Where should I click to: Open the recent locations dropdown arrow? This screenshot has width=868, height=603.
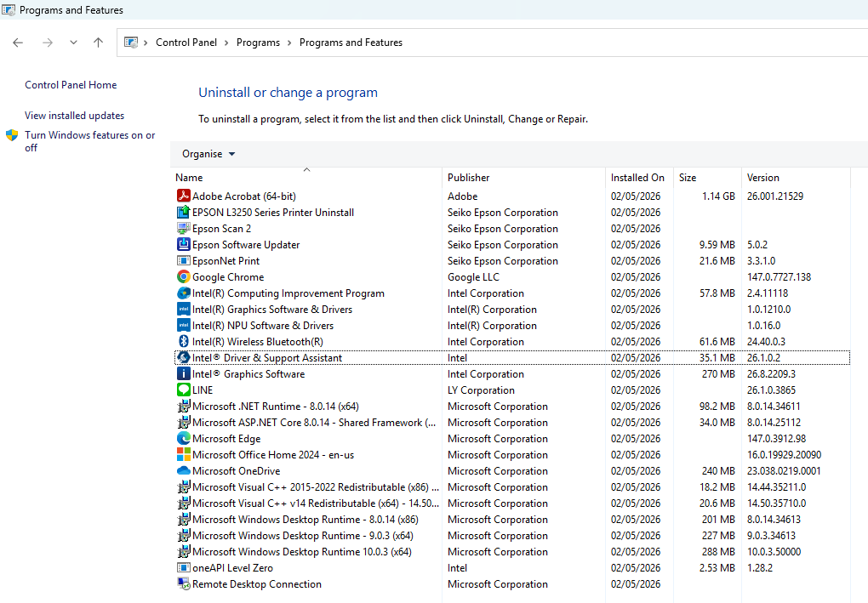[x=73, y=43]
